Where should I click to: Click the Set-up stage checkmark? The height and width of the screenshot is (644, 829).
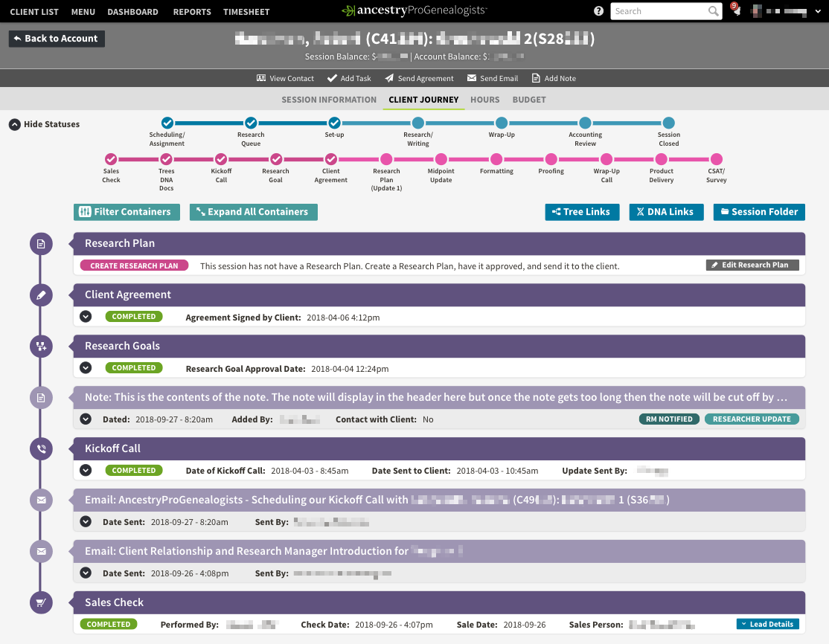pos(334,123)
